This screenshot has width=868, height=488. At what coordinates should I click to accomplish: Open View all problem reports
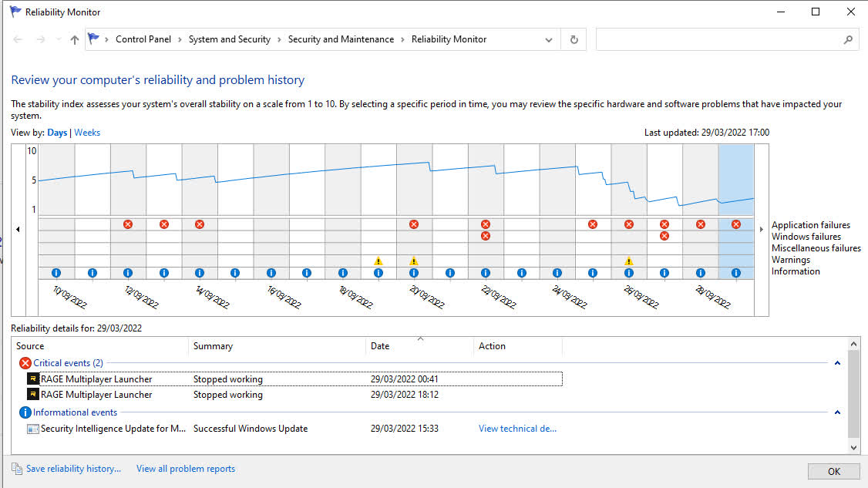tap(186, 469)
